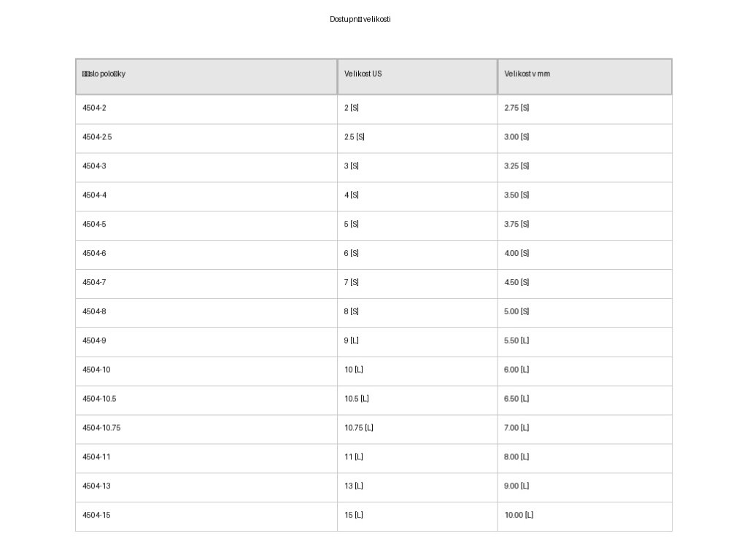Click item number 4504-10.75

[x=101, y=429]
